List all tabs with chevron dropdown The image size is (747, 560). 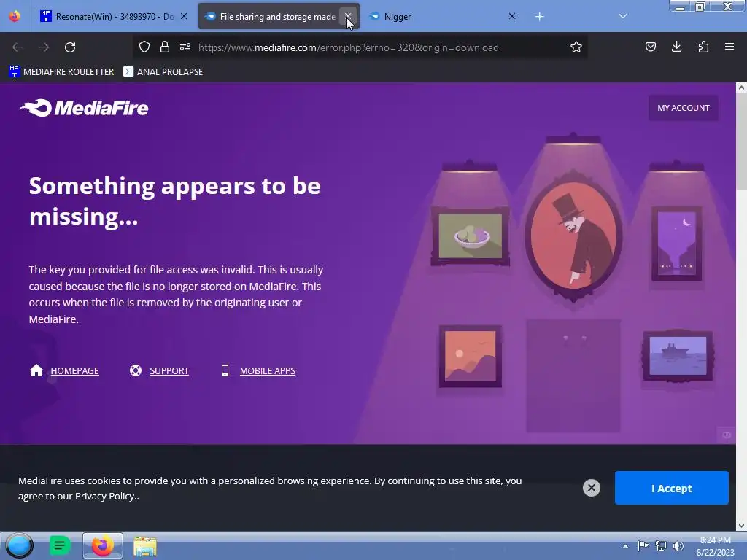623,16
